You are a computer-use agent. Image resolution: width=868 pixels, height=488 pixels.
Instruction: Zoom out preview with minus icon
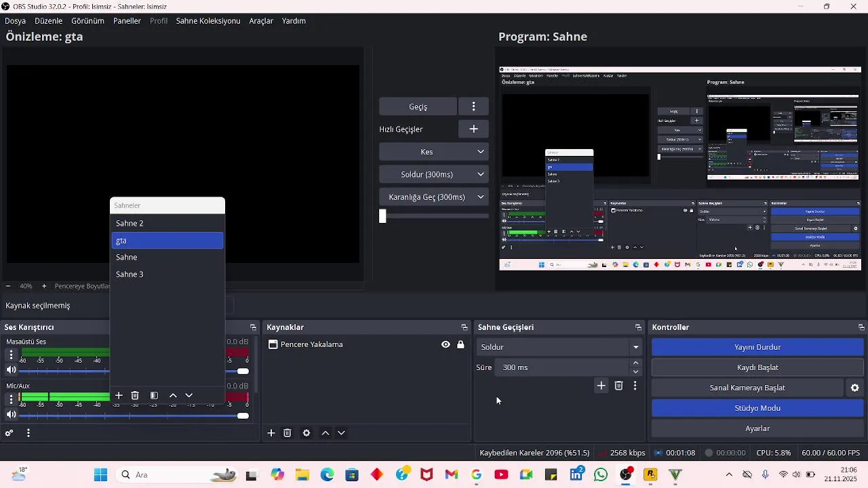click(x=8, y=286)
